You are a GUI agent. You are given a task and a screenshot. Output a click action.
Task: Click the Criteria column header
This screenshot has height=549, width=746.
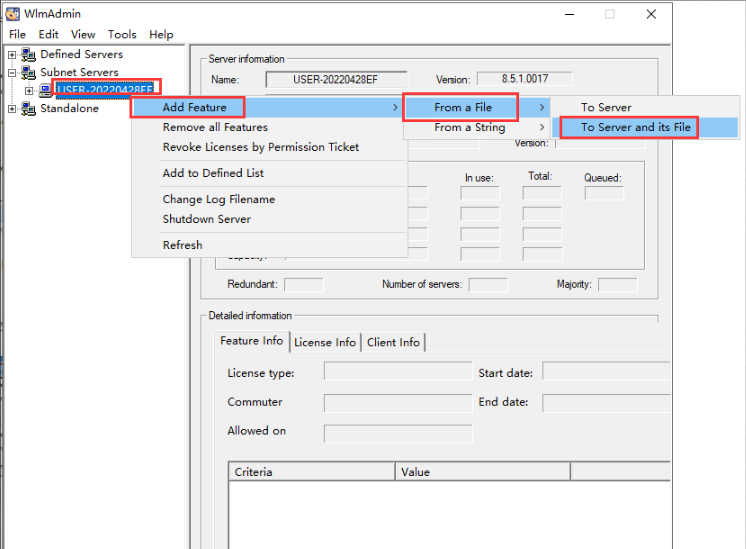pyautogui.click(x=312, y=471)
